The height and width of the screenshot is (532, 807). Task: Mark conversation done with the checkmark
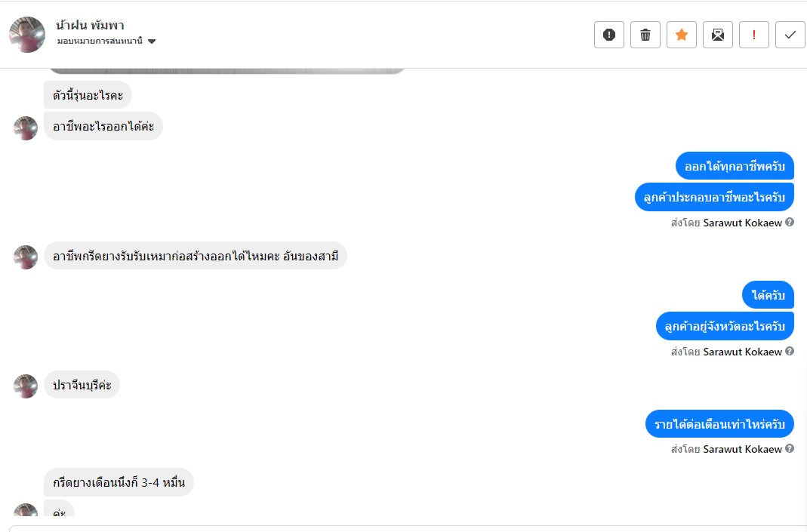point(790,35)
